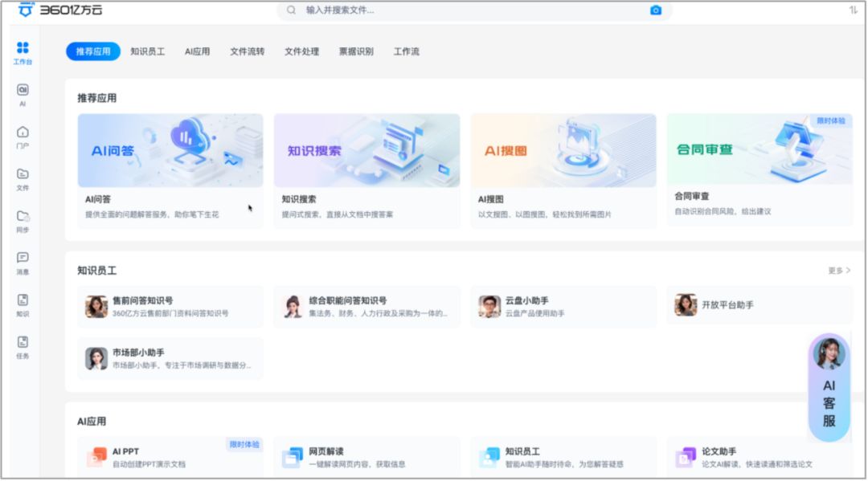Go to 门户 portal in sidebar

tap(23, 137)
